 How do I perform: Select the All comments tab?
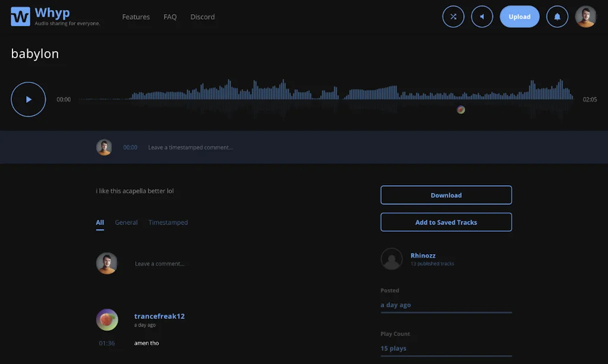point(100,223)
